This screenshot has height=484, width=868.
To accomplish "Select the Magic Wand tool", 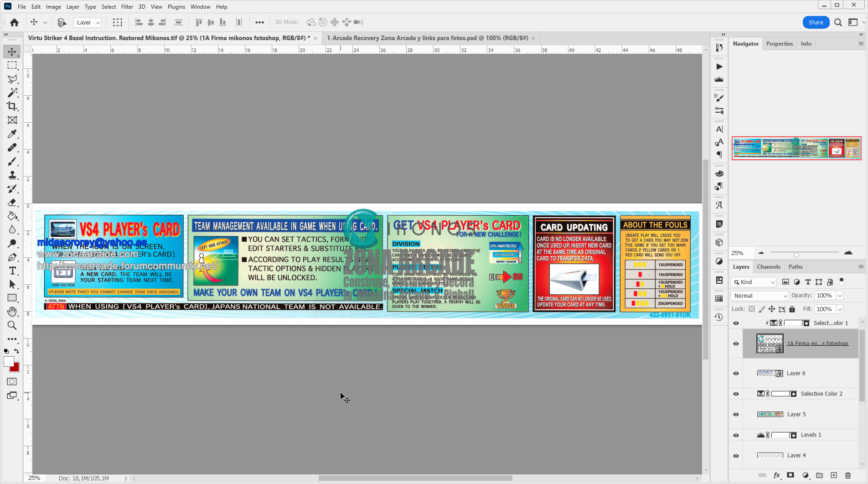I will click(x=12, y=93).
